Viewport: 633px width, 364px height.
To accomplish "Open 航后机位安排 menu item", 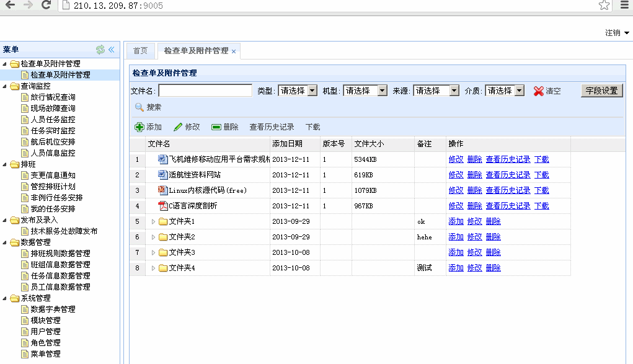I will pyautogui.click(x=53, y=142).
